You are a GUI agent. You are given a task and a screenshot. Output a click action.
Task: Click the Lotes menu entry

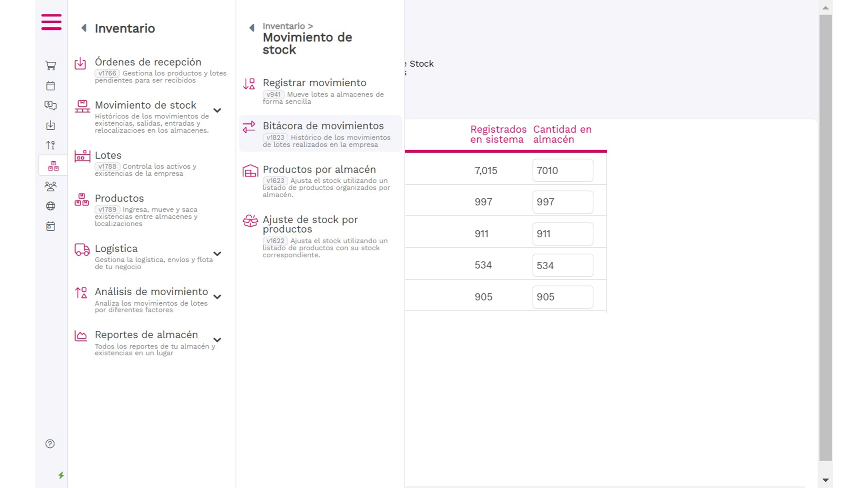(x=108, y=155)
